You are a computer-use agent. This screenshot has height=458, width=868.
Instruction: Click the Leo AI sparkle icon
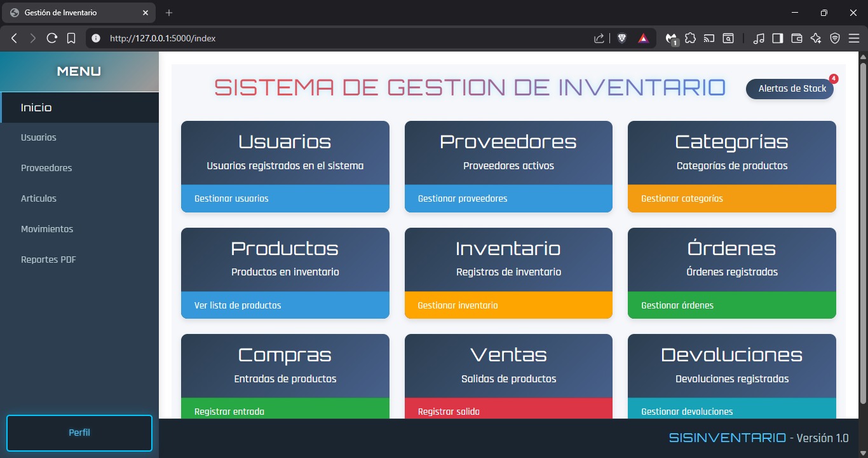click(815, 38)
